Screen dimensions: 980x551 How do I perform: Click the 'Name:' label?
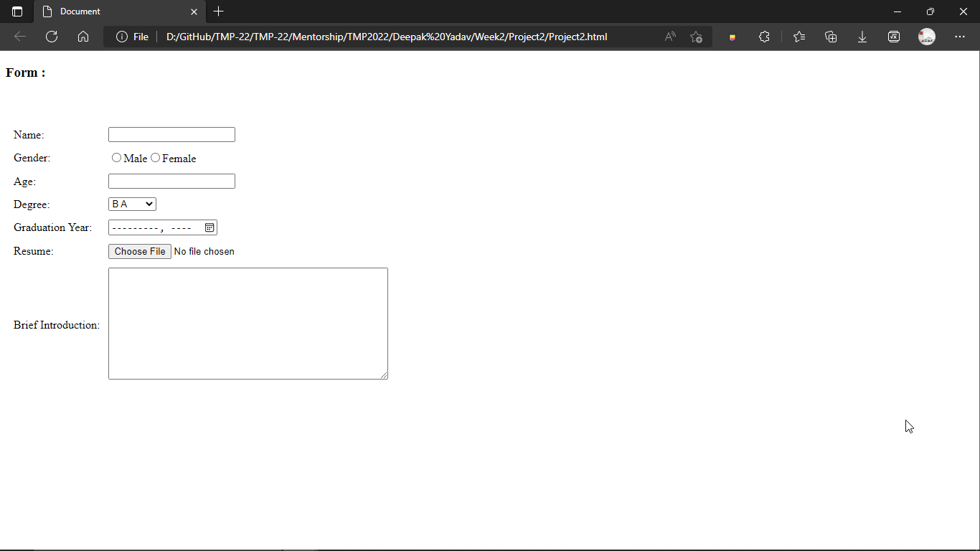pos(29,135)
